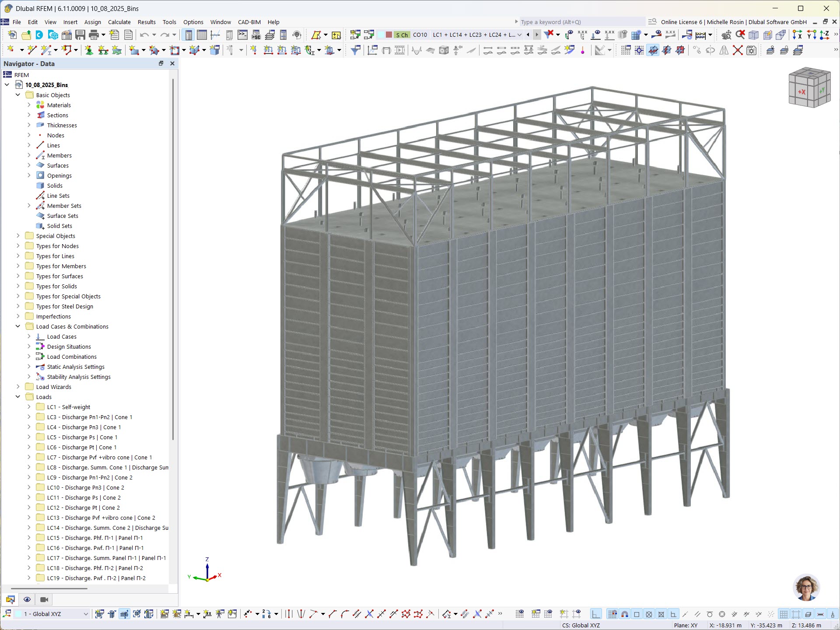
Task: Click the user avatar thumbnail at bottom right
Action: click(807, 588)
